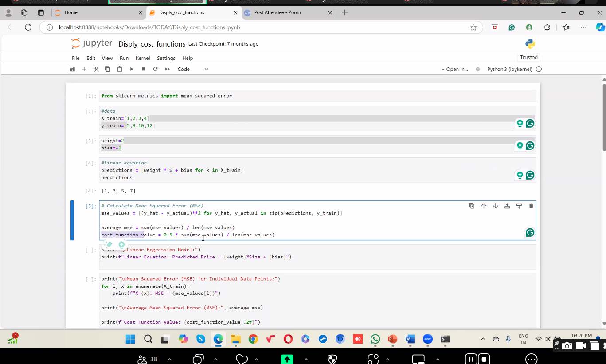Stop the Zoom recording
606x364 pixels.
pyautogui.click(x=484, y=359)
